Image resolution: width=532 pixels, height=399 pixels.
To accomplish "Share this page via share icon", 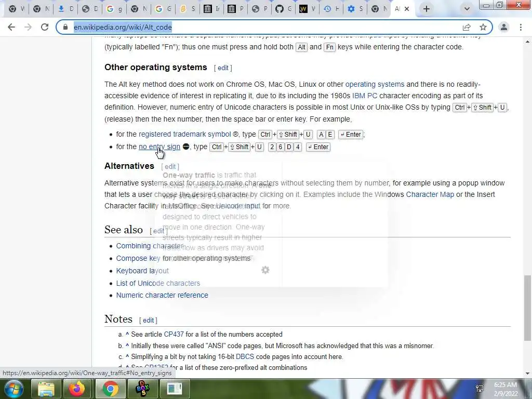I will coord(467,27).
